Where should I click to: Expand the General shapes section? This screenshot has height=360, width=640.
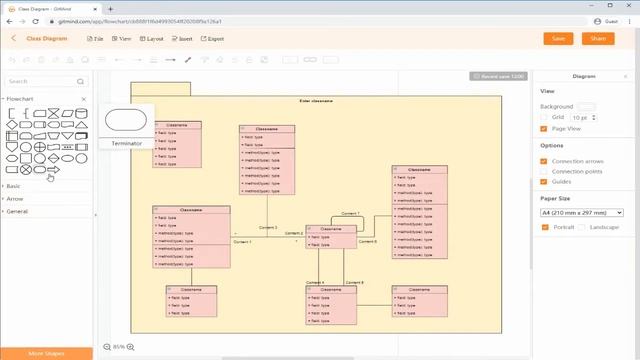tap(17, 211)
